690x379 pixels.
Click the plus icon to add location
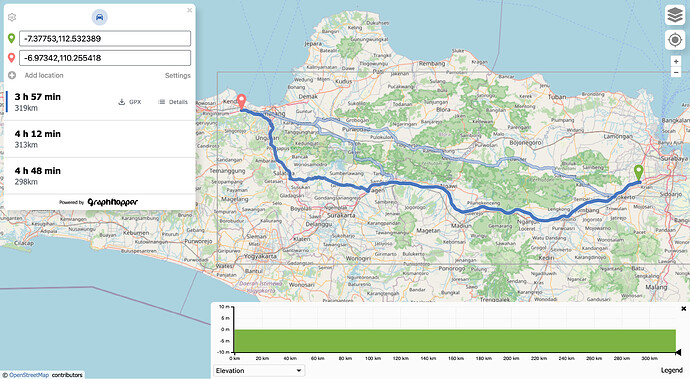tap(12, 75)
